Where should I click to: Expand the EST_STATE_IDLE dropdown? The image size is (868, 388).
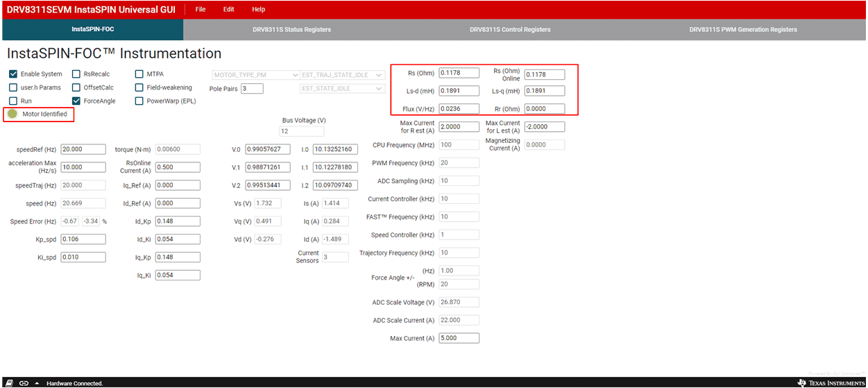pyautogui.click(x=341, y=89)
